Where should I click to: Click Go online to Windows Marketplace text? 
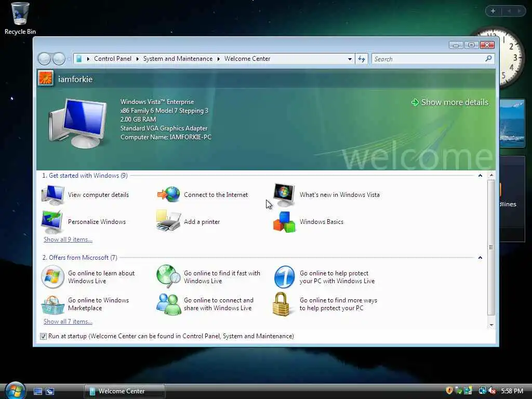tap(98, 304)
